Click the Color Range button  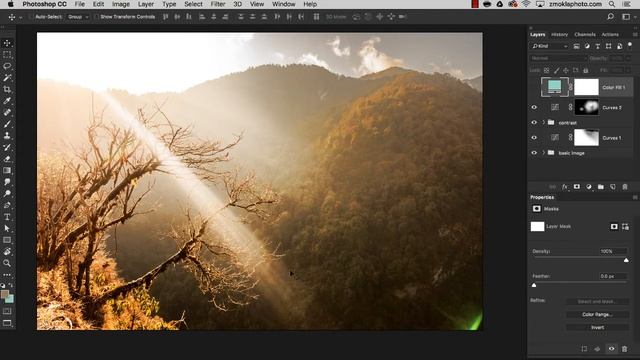click(x=597, y=314)
